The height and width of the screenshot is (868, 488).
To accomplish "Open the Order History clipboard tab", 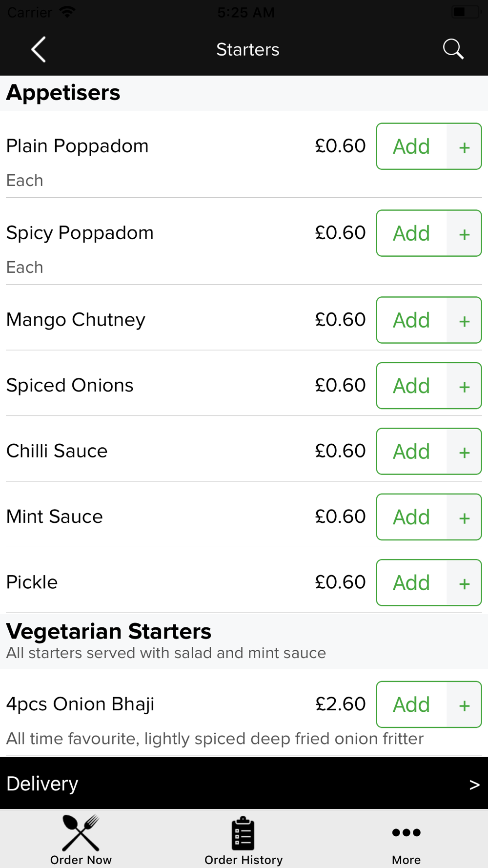I will click(x=244, y=840).
